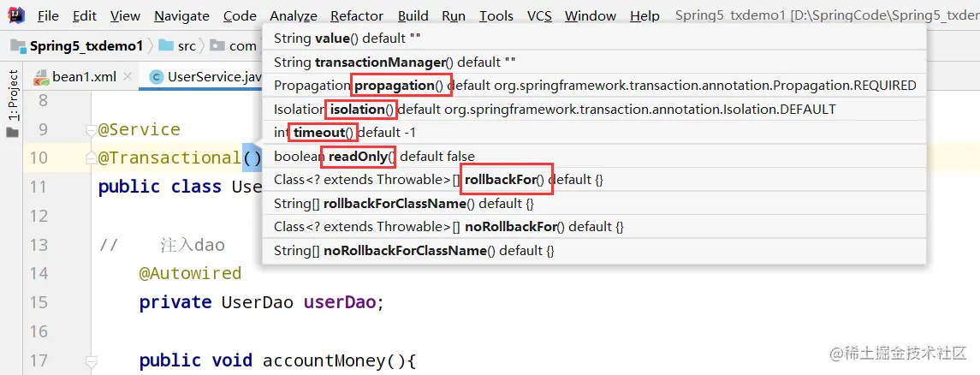
Task: Open the Code menu
Action: [x=240, y=15]
